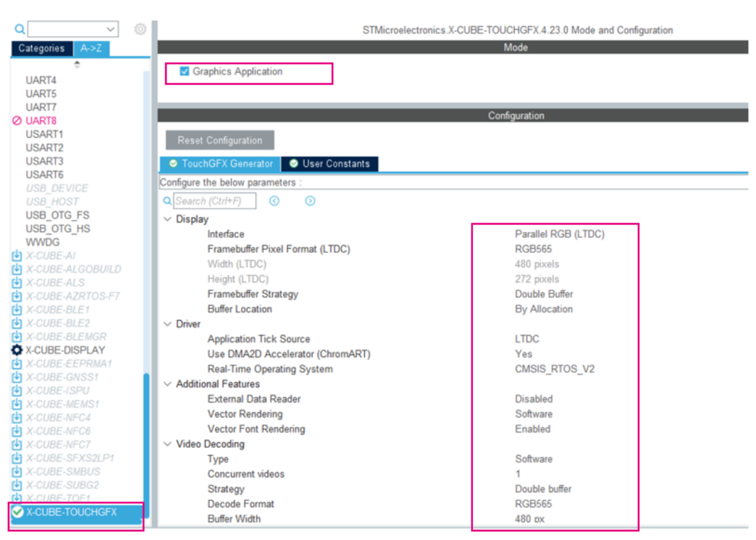Click the Reset Configuration button
The width and height of the screenshot is (756, 540).
click(x=220, y=141)
